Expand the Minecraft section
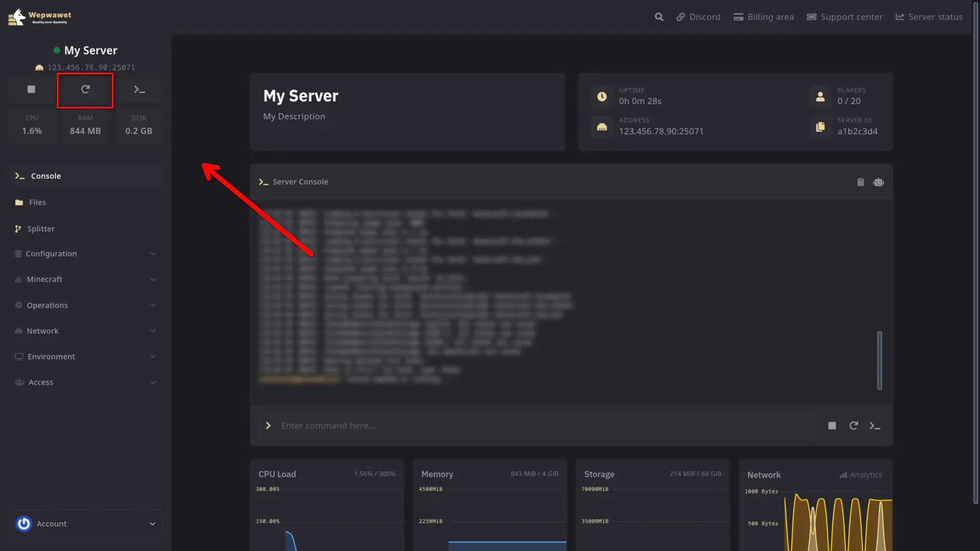The width and height of the screenshot is (980, 551). coord(85,280)
